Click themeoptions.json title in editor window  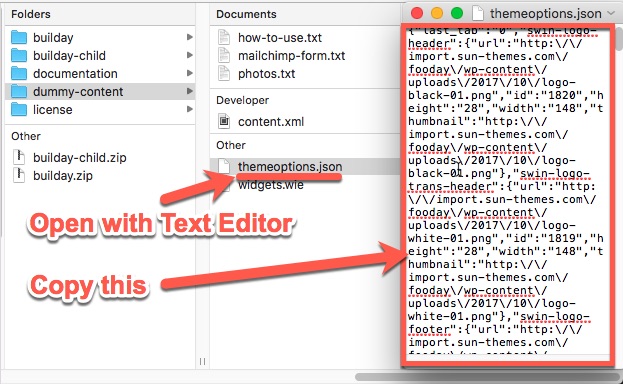click(x=545, y=14)
